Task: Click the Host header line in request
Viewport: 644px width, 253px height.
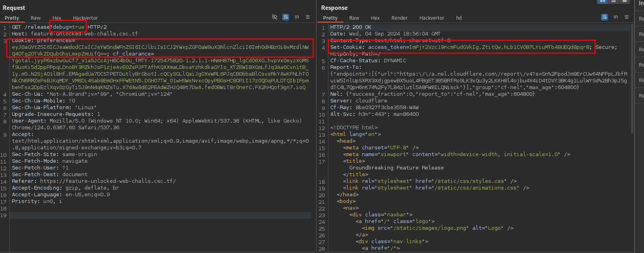Action: [75, 34]
